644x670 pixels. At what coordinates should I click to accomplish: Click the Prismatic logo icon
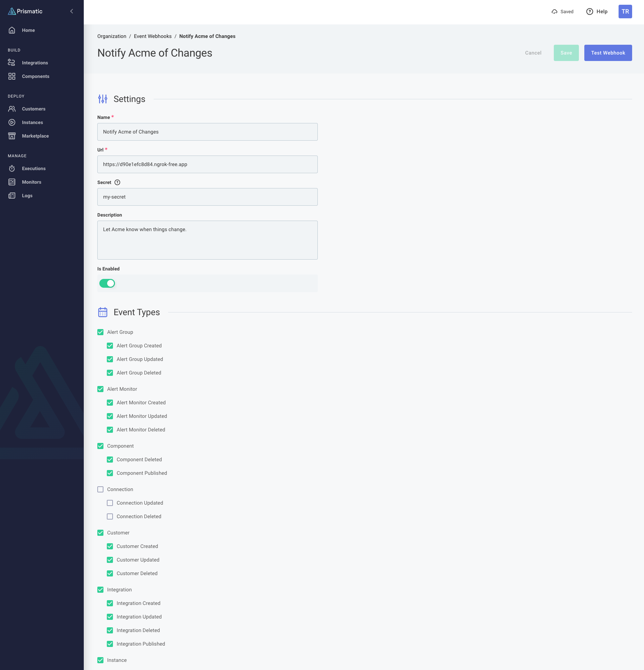(12, 11)
